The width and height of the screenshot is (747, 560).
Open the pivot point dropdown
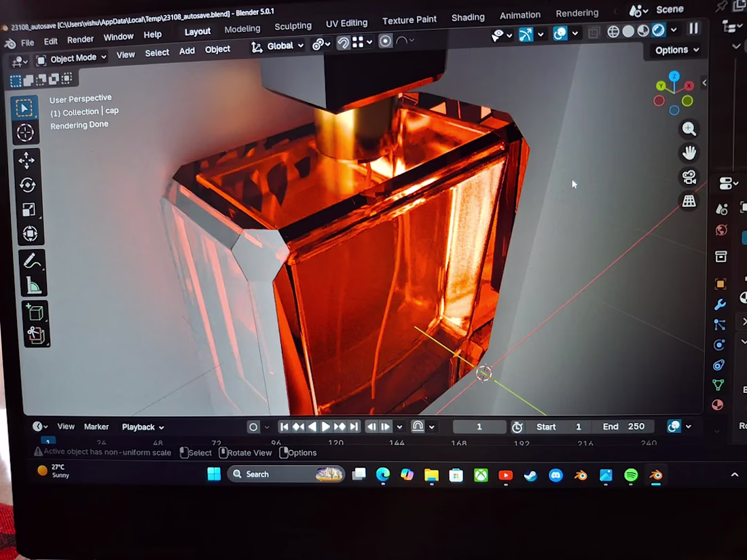(321, 44)
